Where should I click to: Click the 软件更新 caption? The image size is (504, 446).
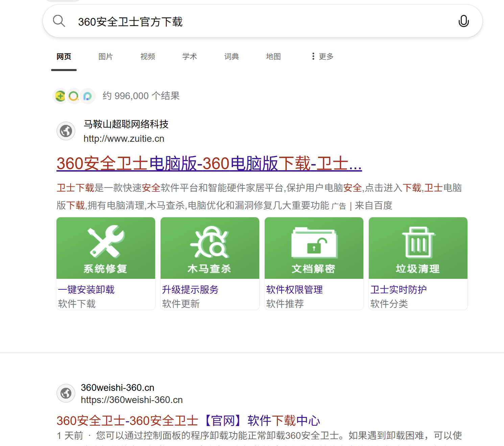pyautogui.click(x=181, y=304)
